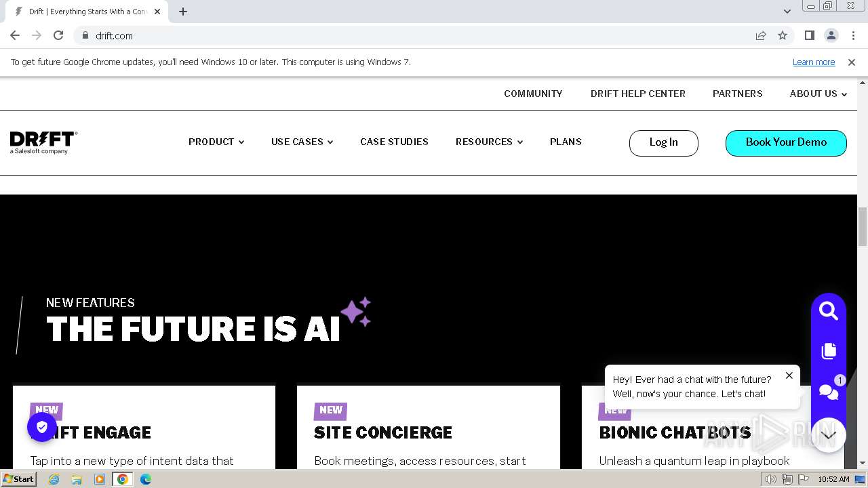Open CASE STUDIES page

click(x=394, y=142)
